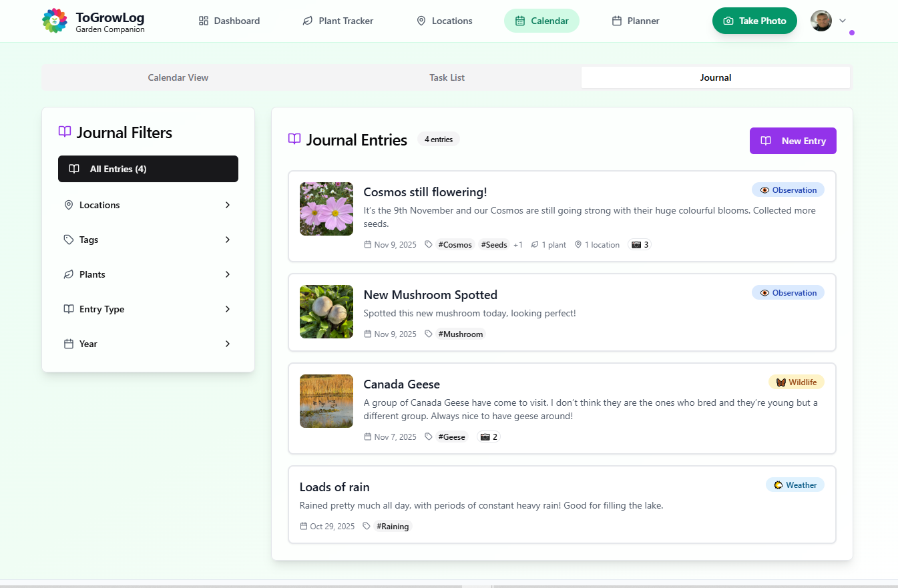898x588 pixels.
Task: Click the camera icon in Take Photo
Action: click(x=728, y=21)
